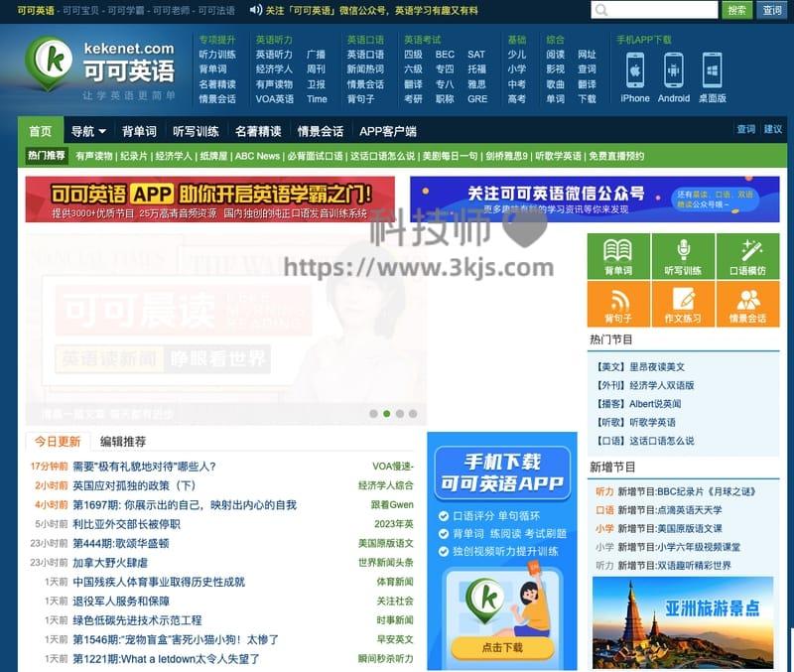
Task: Open 新增节目:BBC纪录片《月球之谜》
Action: (x=687, y=491)
